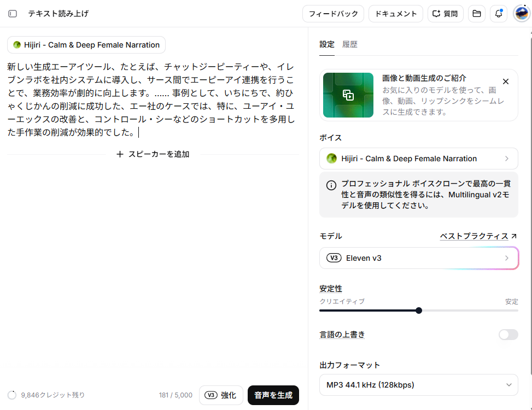The image size is (532, 410).
Task: Dismiss the image and video generation banner
Action: pos(506,81)
